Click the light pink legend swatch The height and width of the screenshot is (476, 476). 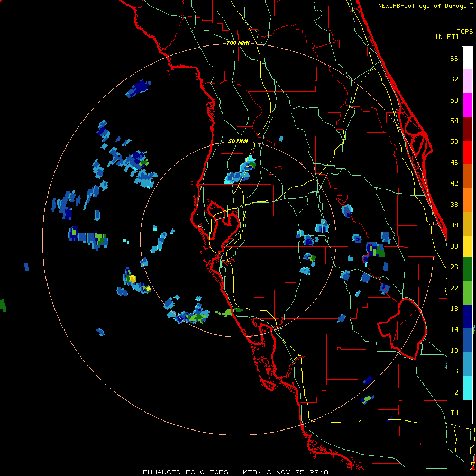[x=467, y=81]
